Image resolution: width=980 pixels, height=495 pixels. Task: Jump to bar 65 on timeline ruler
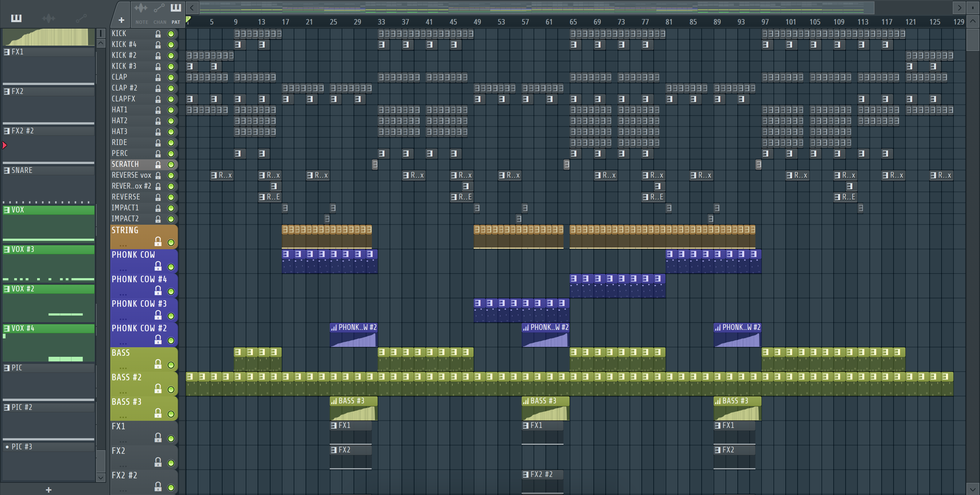(x=573, y=22)
